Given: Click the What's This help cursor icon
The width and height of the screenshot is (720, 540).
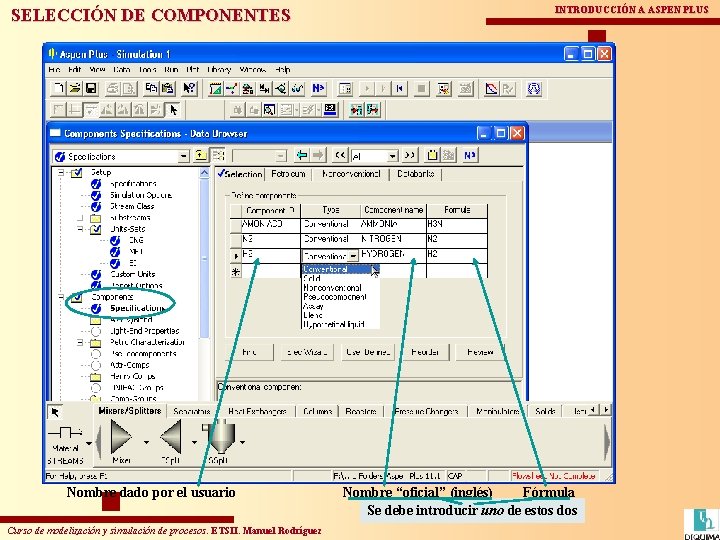Looking at the screenshot, I should click(189, 89).
